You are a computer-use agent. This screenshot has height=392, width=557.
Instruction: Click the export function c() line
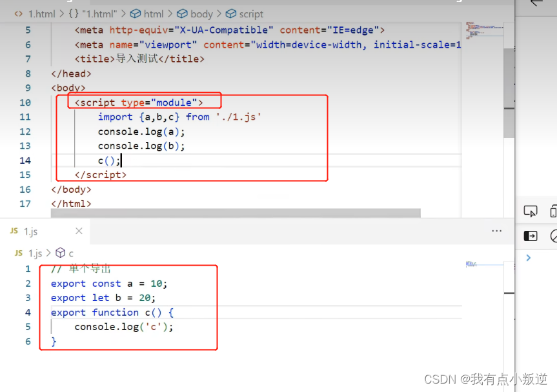click(112, 313)
